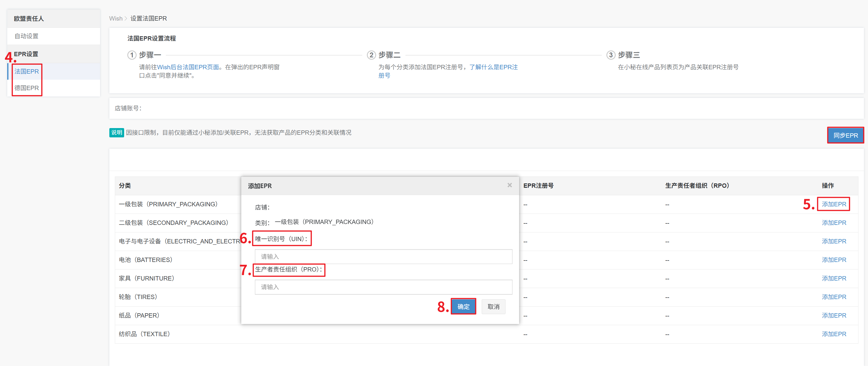Click 添加EPR for 轮胎 (TIRES) row
Image resolution: width=868 pixels, height=366 pixels.
tap(833, 297)
